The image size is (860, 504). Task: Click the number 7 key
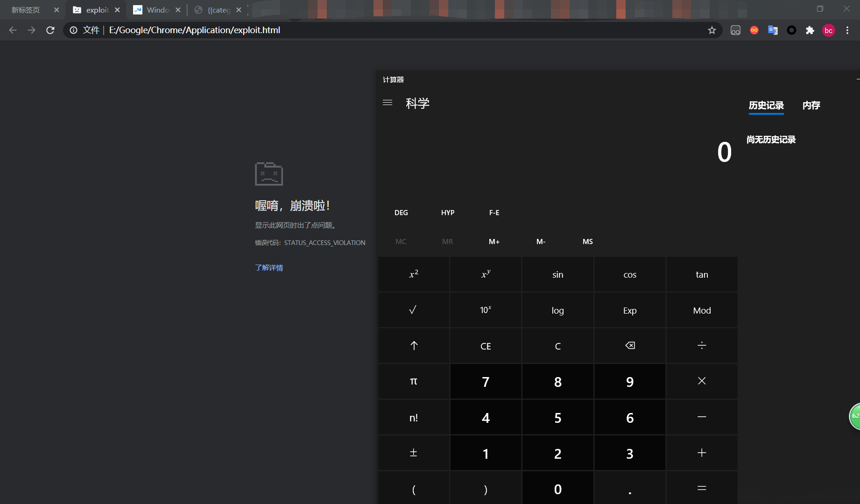click(x=486, y=381)
